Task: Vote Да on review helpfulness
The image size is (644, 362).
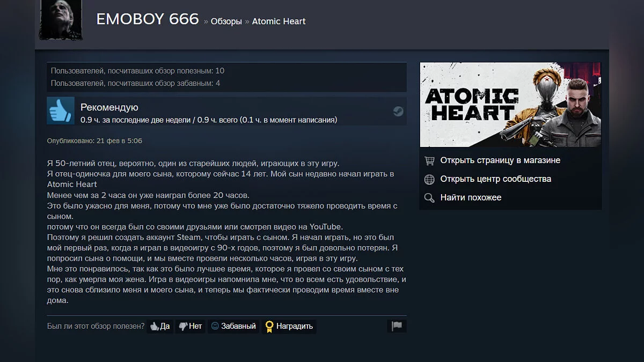Action: (x=160, y=326)
